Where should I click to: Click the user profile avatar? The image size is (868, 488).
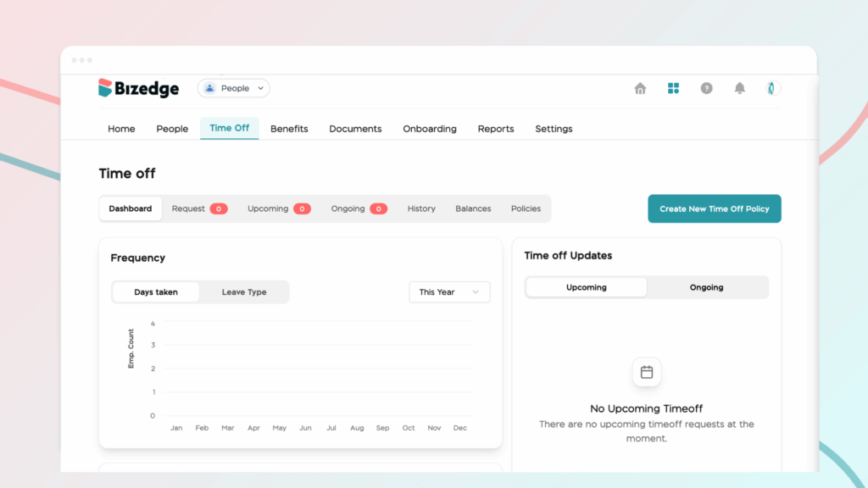(x=772, y=88)
